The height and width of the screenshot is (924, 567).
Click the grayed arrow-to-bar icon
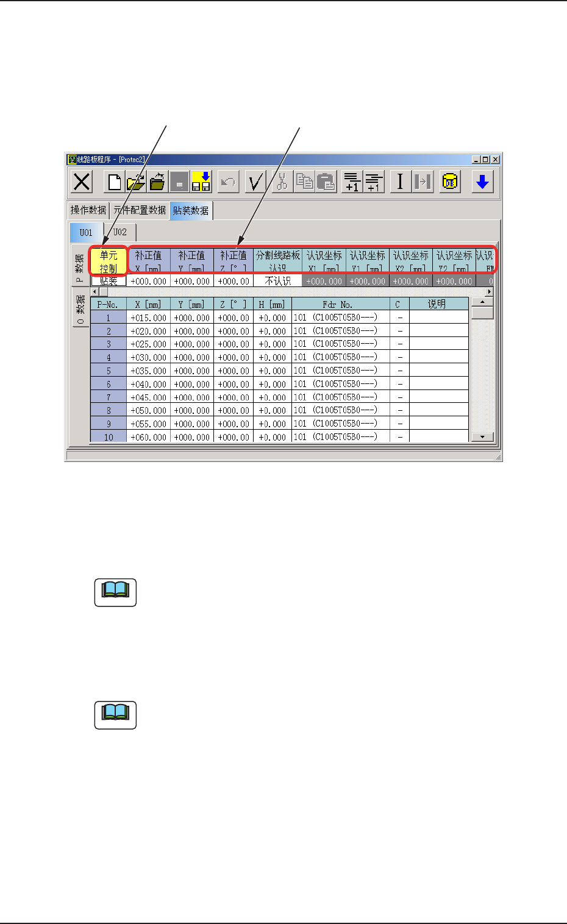(x=423, y=182)
